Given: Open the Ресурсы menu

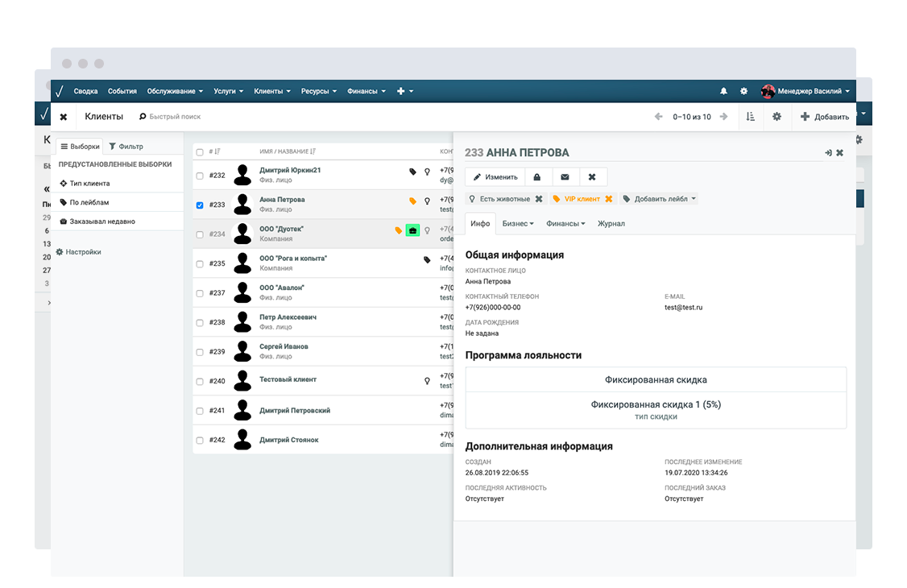Looking at the screenshot, I should (318, 91).
